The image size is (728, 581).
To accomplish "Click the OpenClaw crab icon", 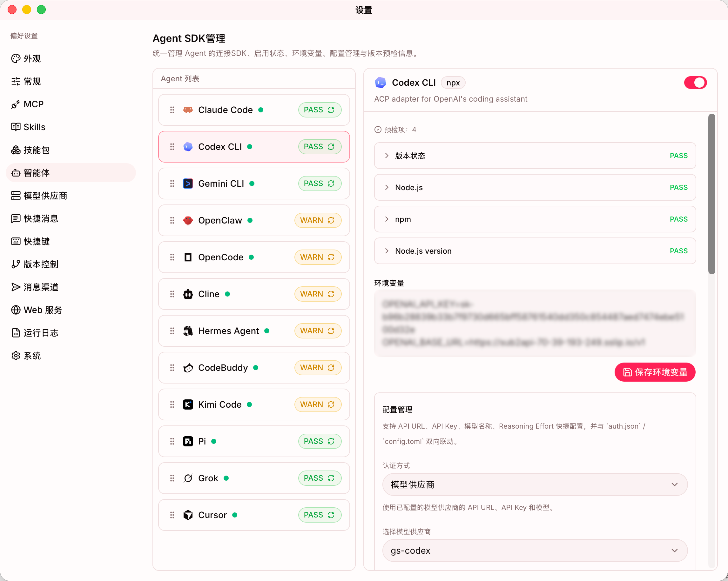I will 188,220.
